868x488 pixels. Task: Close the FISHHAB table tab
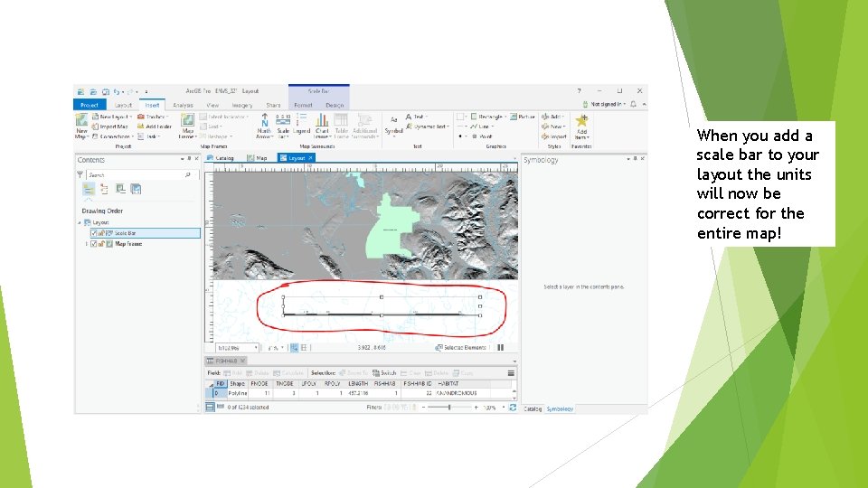(x=242, y=361)
